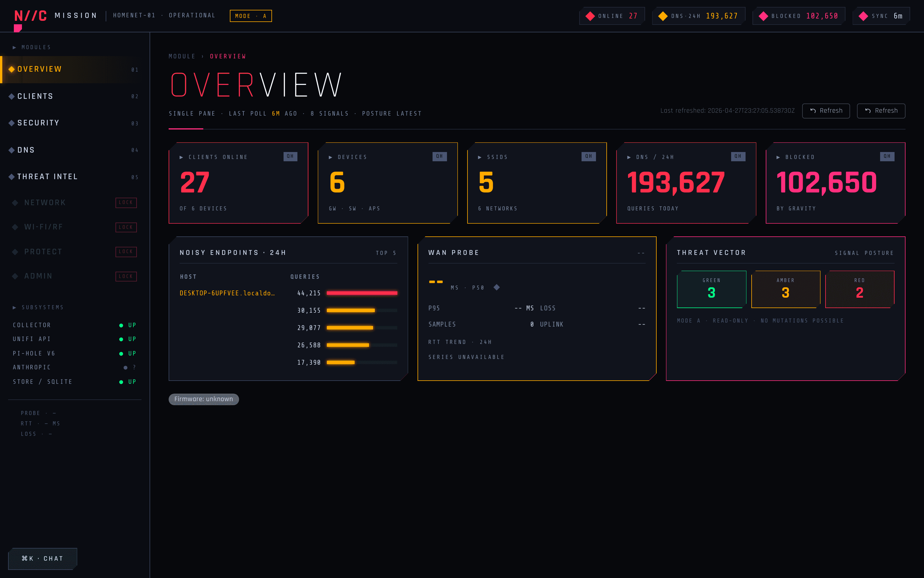Viewport: 924px width, 578px height.
Task: Open DESKTOP-6UPFVEE.localdo… host link
Action: click(227, 293)
